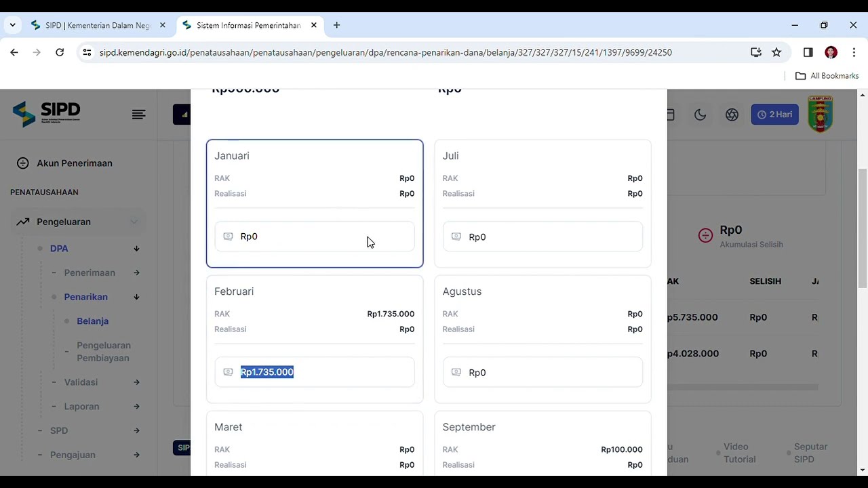Open a new browser tab

[336, 25]
